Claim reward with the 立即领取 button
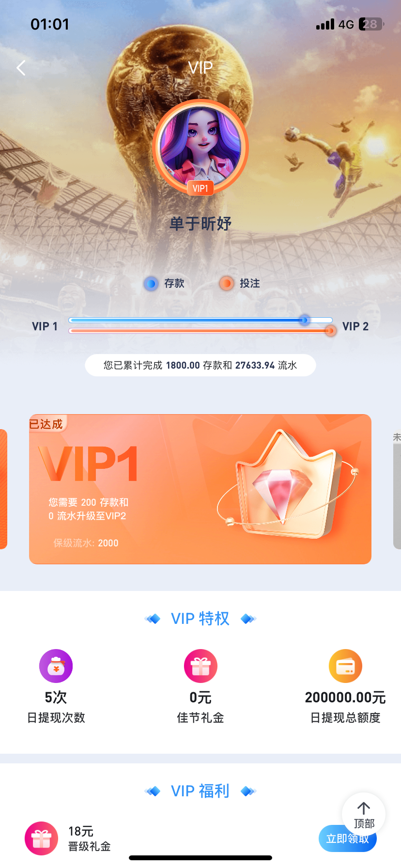Viewport: 401px width, 868px height. (x=348, y=839)
